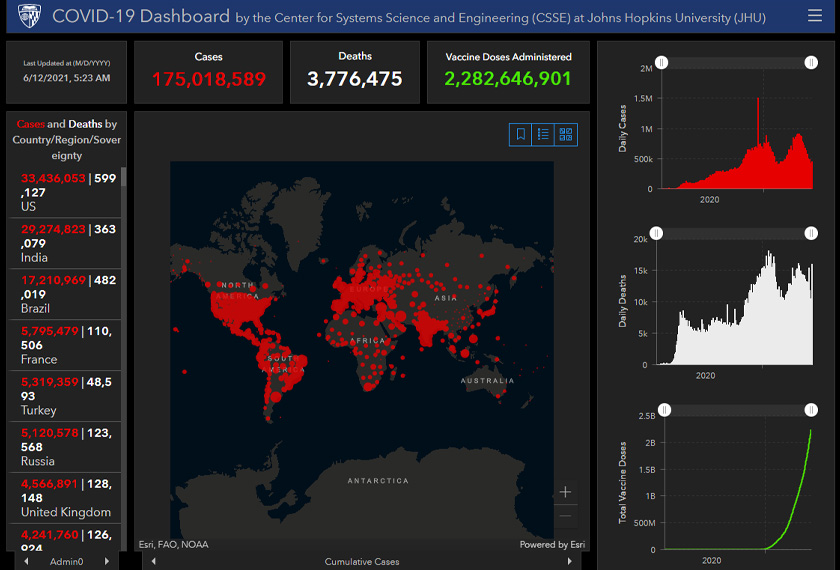Image resolution: width=840 pixels, height=570 pixels.
Task: Go to previous map view arrow
Action: tap(153, 562)
